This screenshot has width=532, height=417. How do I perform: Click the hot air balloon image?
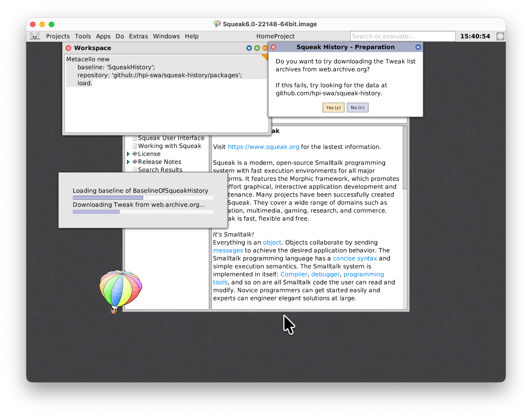120,290
